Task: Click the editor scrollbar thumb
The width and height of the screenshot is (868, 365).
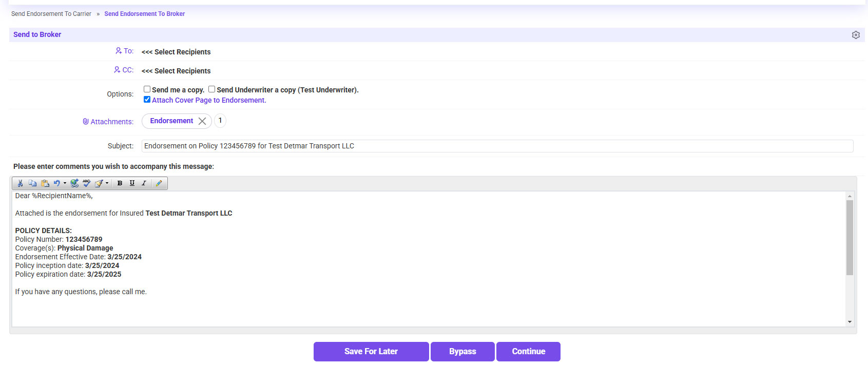Action: [850, 238]
